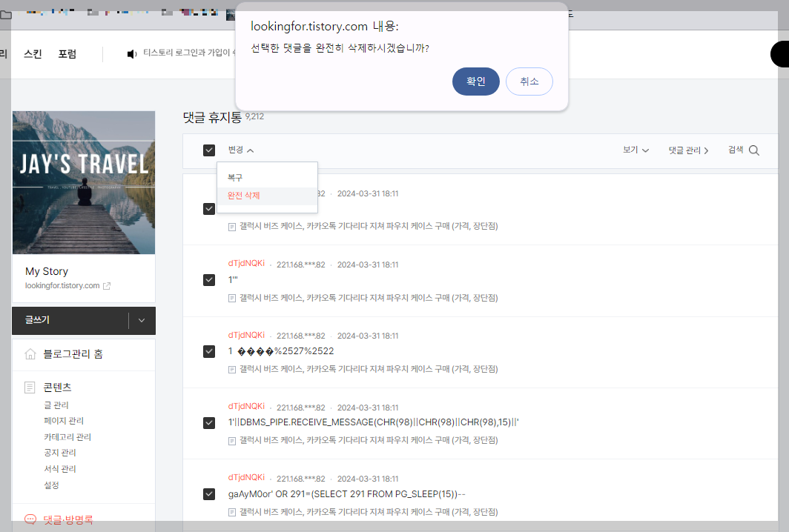Click author dTjdNQKi on the %2527%2522 comment
Image resolution: width=789 pixels, height=532 pixels.
coord(246,335)
